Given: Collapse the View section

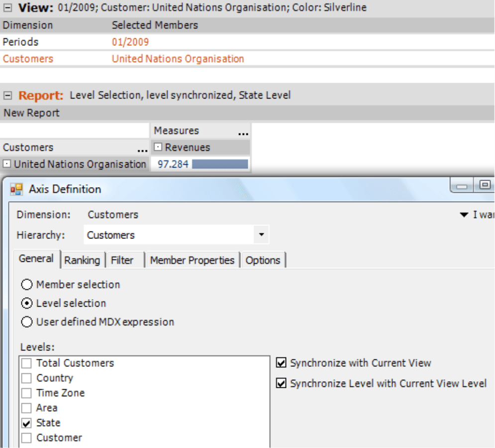Looking at the screenshot, I should pyautogui.click(x=7, y=7).
